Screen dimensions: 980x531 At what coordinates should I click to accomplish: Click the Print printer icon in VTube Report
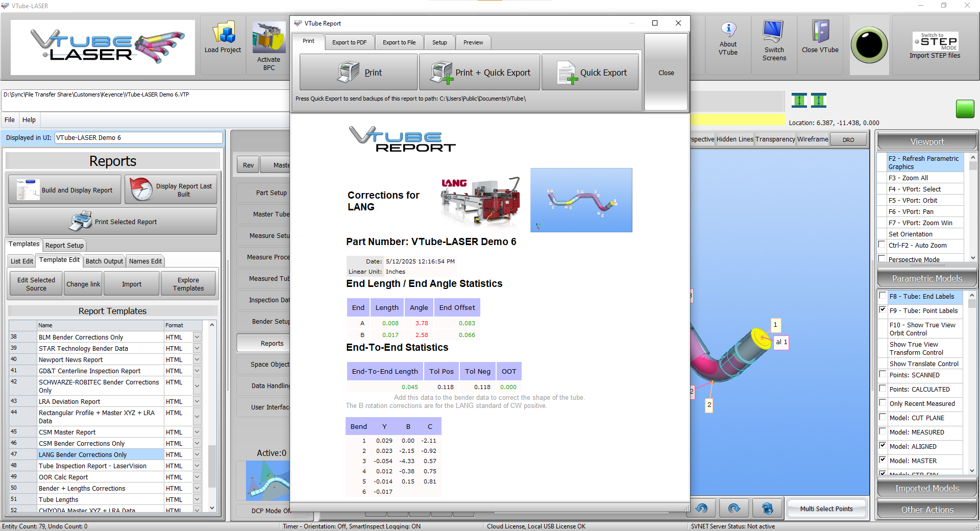349,72
